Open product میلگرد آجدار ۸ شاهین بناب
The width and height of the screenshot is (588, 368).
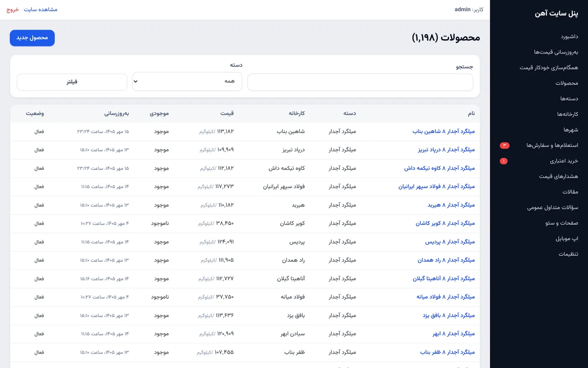[x=444, y=132]
